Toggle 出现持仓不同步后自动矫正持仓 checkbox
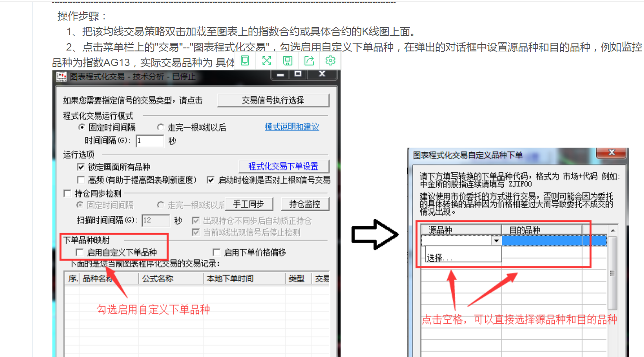Image resolution: width=644 pixels, height=357 pixels. click(x=195, y=221)
